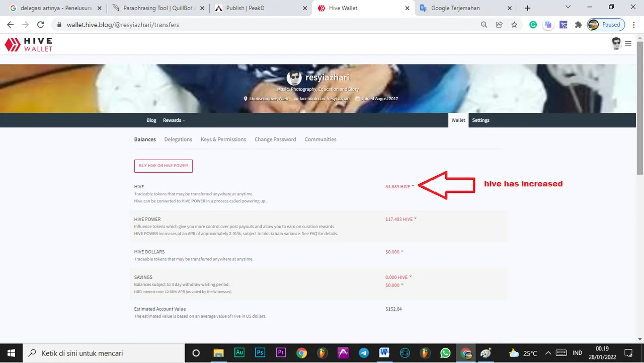The image size is (644, 363).
Task: Select the Balances sub-tab
Action: click(x=145, y=139)
